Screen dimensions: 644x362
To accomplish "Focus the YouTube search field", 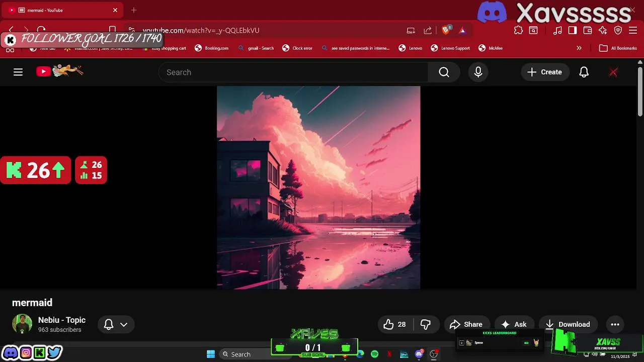I will pos(293,72).
